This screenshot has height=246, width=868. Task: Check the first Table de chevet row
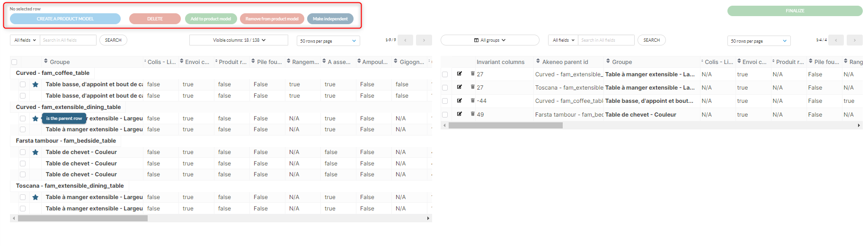point(23,152)
